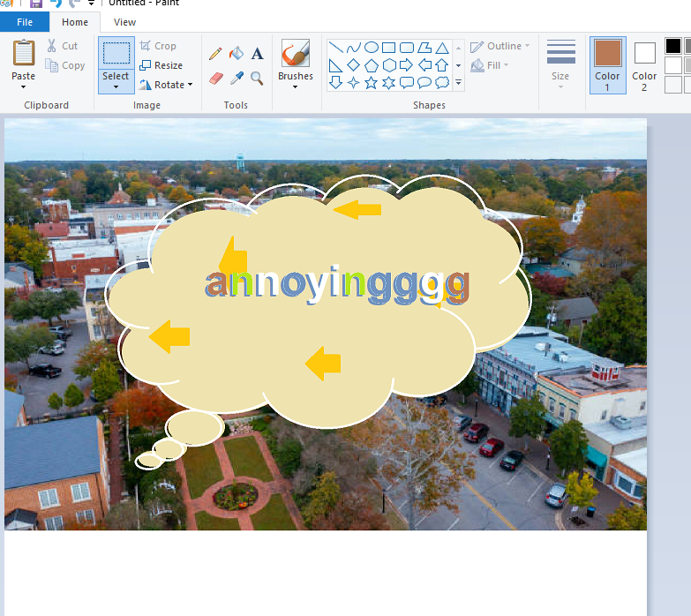The image size is (691, 616).
Task: Select the Color picker eyedropper tool
Action: 237,79
